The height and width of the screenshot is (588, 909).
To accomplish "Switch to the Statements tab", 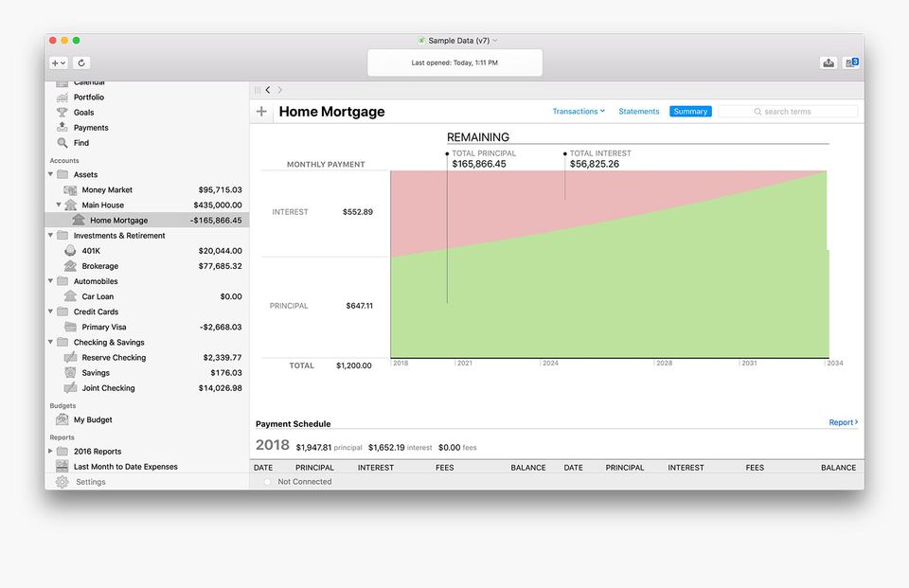I will click(639, 112).
